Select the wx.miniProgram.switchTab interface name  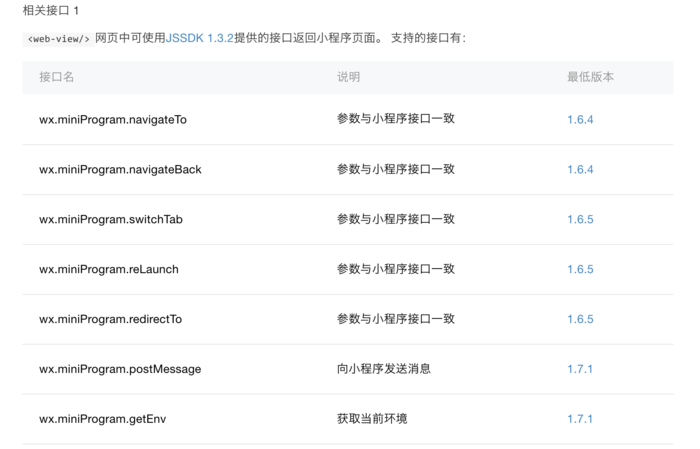(111, 220)
